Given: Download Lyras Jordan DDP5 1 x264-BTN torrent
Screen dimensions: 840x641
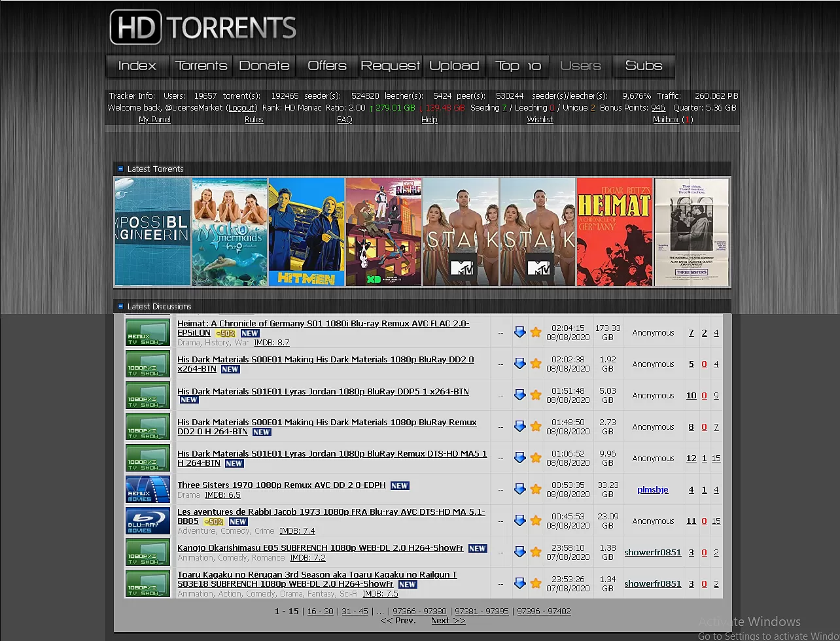Looking at the screenshot, I should [520, 395].
